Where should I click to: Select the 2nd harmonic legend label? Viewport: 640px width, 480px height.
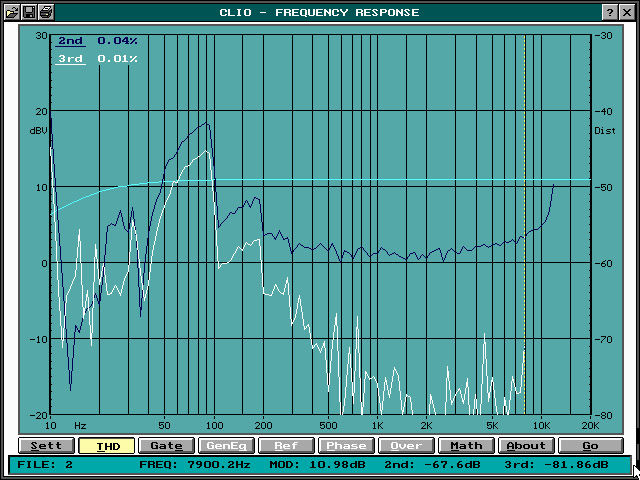click(71, 41)
